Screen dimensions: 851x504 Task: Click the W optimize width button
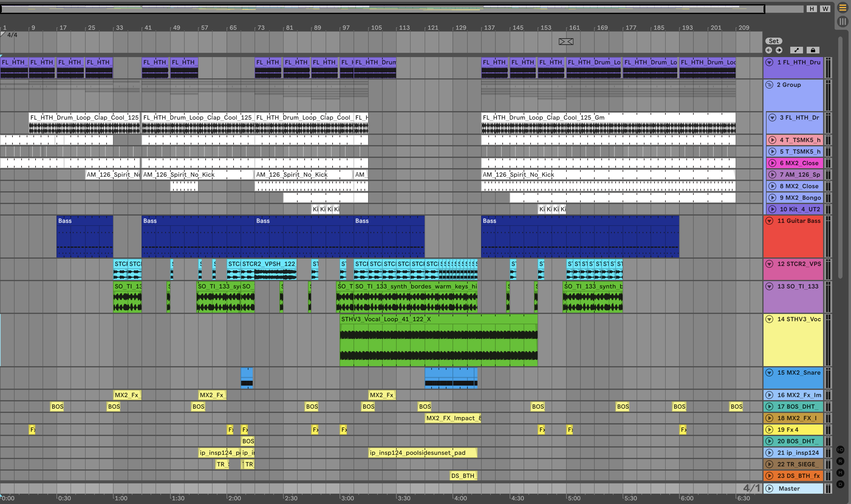825,9
